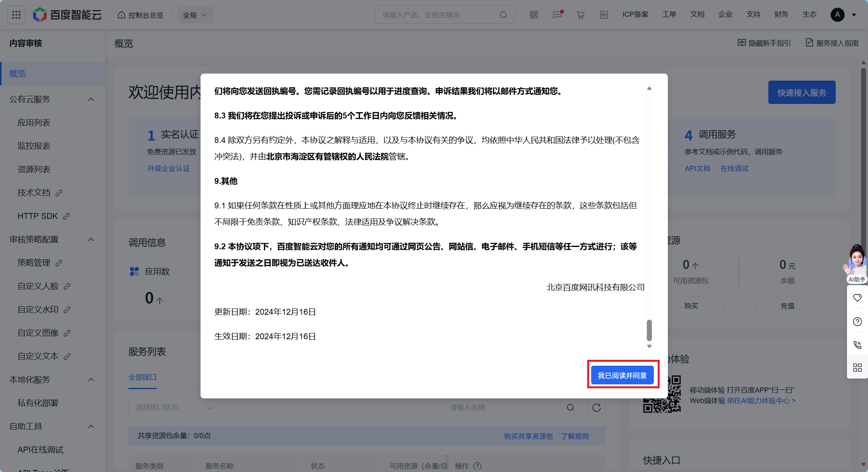Click the link icon beside 策略管理
The height and width of the screenshot is (472, 868).
[x=59, y=263]
